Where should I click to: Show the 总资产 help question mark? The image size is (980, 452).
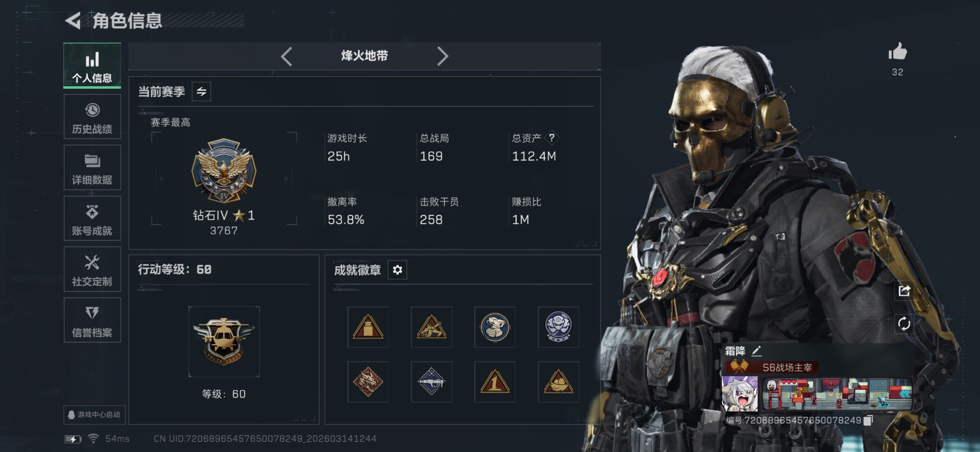pyautogui.click(x=551, y=138)
